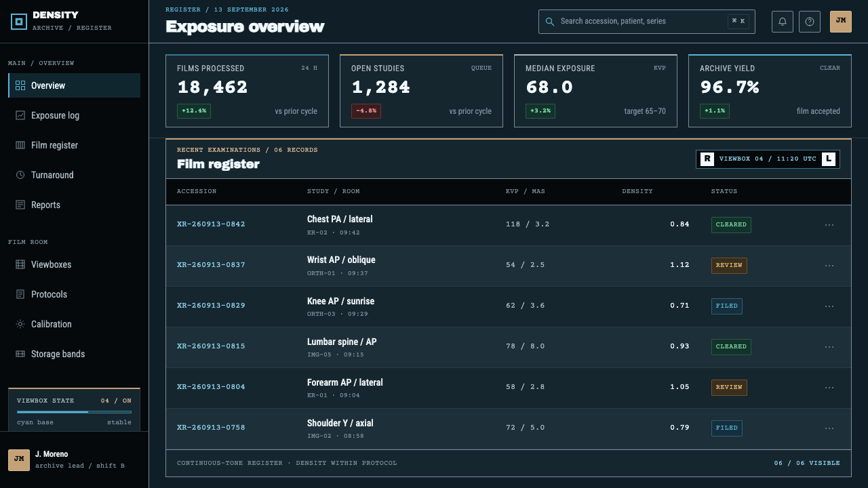This screenshot has width=868, height=488.
Task: Open row actions for XR-260913-0829
Action: tap(829, 306)
